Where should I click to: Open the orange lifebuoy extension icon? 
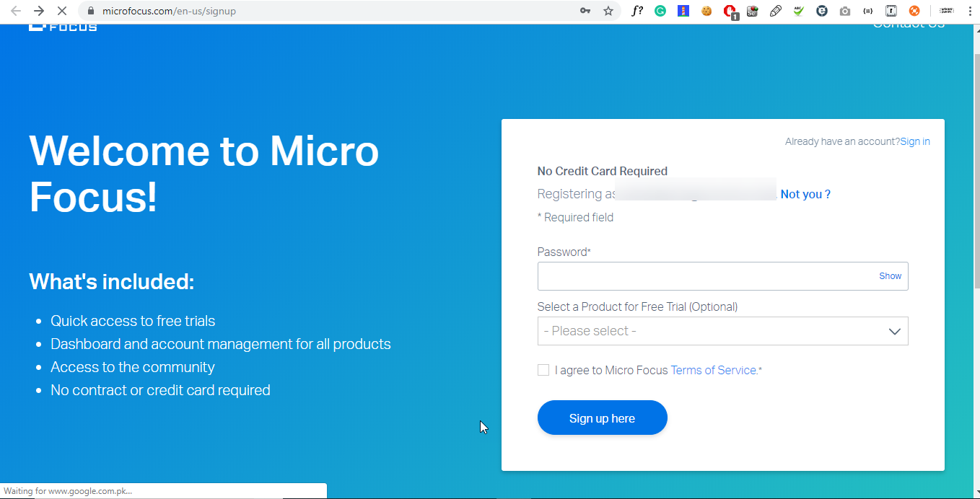(914, 11)
